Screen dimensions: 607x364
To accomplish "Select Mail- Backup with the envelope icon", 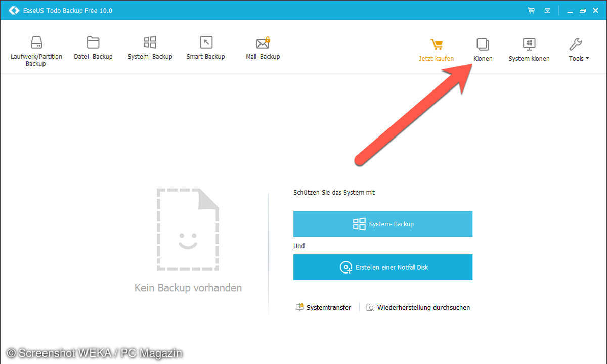I will [x=263, y=48].
